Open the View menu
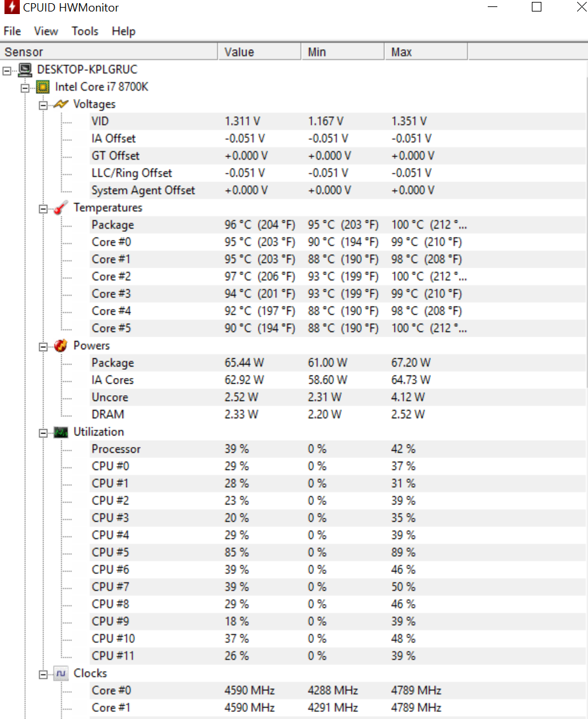Viewport: 588px width, 719px height. pyautogui.click(x=46, y=31)
